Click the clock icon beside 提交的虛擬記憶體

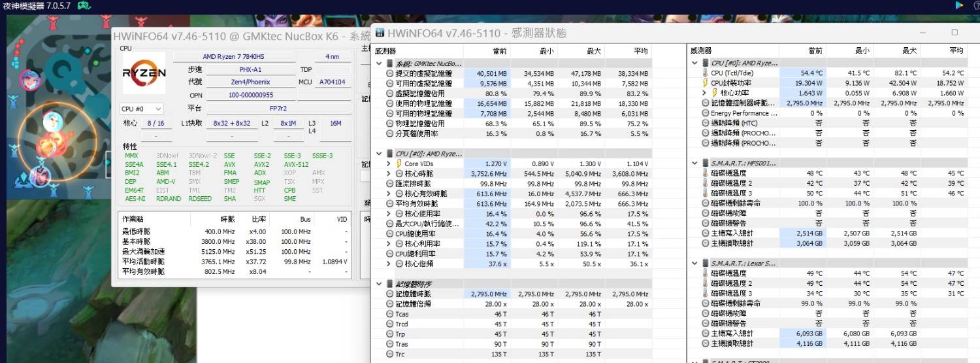[390, 73]
